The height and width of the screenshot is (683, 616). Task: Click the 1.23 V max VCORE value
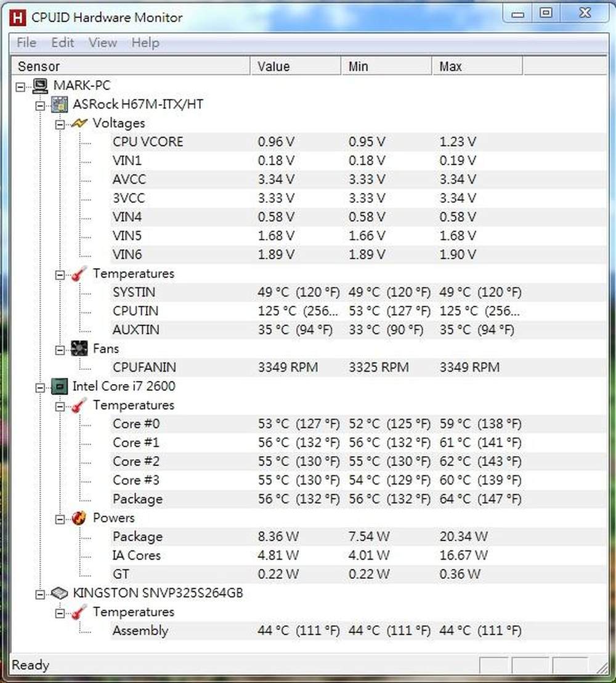(458, 142)
